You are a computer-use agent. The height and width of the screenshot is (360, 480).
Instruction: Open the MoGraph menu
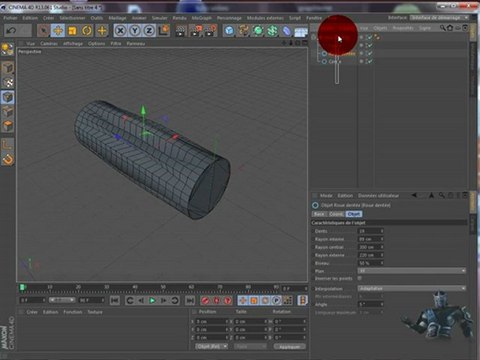pyautogui.click(x=201, y=18)
